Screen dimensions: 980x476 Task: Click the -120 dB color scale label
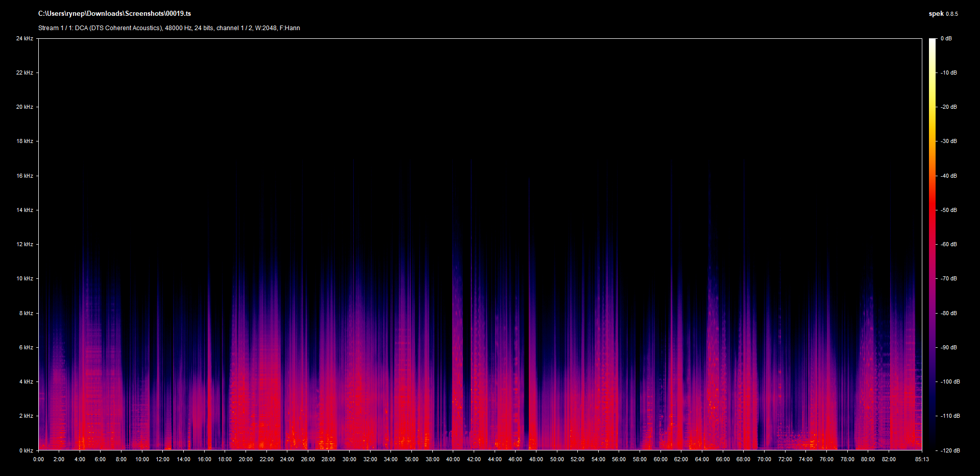pyautogui.click(x=950, y=450)
